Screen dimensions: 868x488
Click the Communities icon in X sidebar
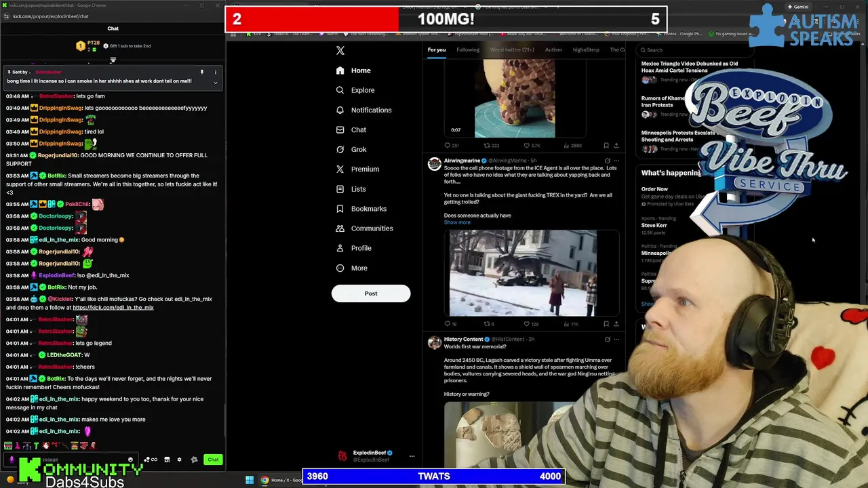[x=340, y=228]
